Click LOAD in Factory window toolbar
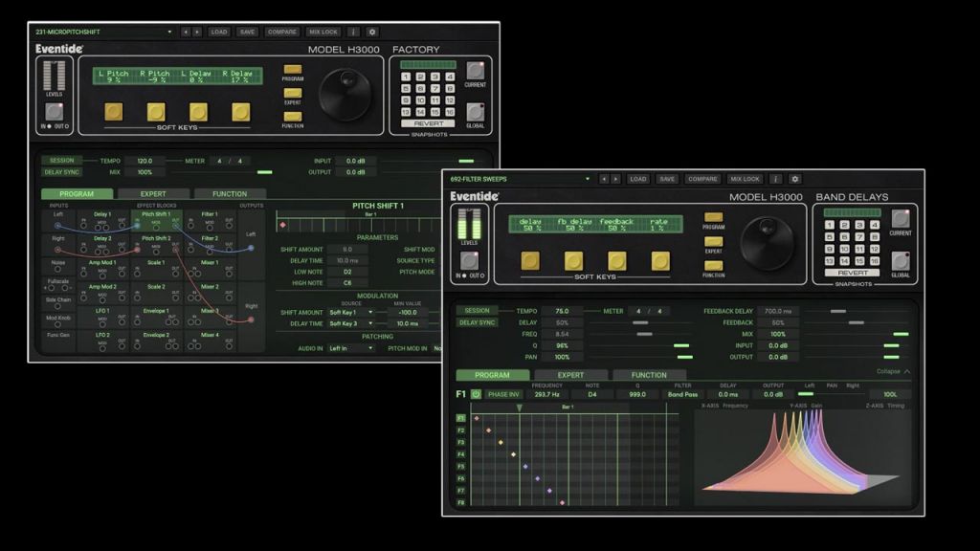Image resolution: width=980 pixels, height=551 pixels. coord(219,32)
